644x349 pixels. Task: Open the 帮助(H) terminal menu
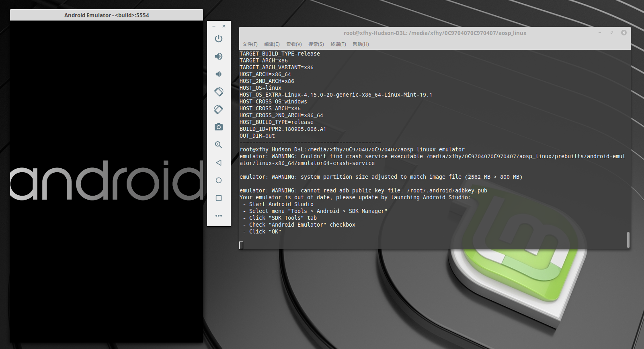click(x=361, y=44)
